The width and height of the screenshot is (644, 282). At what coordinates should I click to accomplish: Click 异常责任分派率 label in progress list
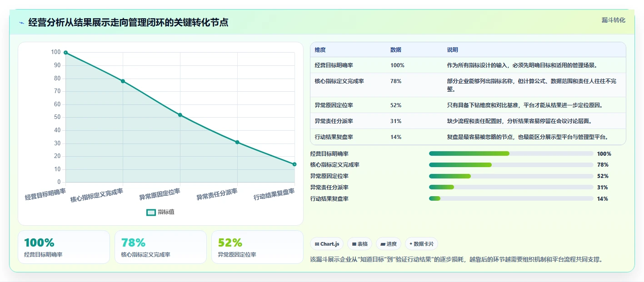[329, 188]
